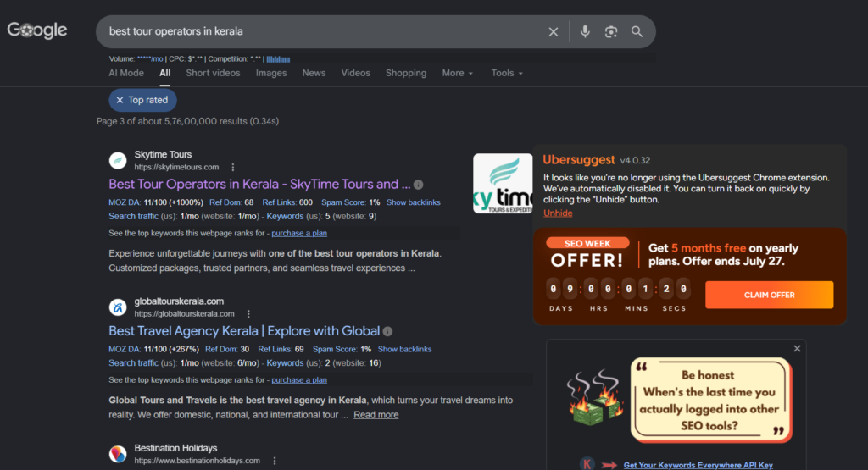Click the magnifying glass search icon
This screenshot has height=470, width=868.
[x=637, y=31]
